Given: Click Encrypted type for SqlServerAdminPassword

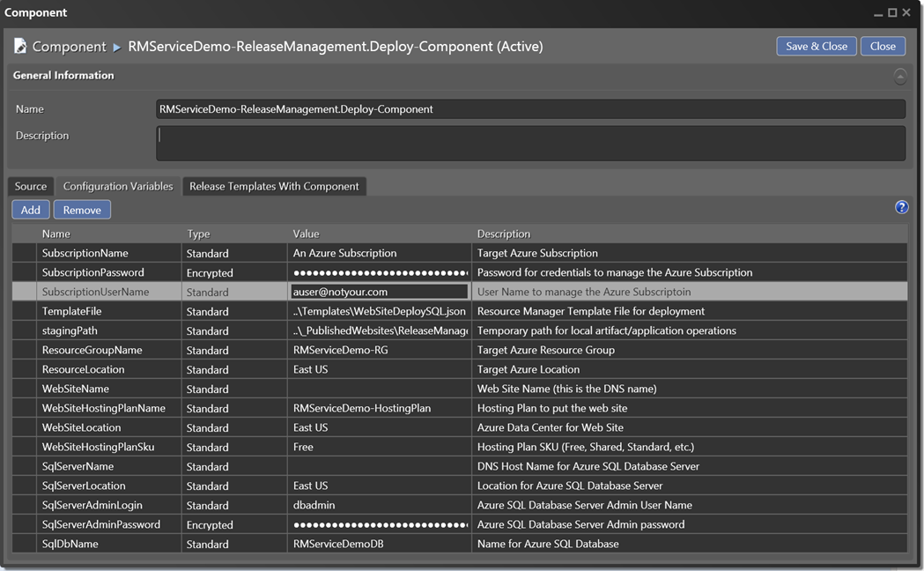Looking at the screenshot, I should click(x=234, y=525).
